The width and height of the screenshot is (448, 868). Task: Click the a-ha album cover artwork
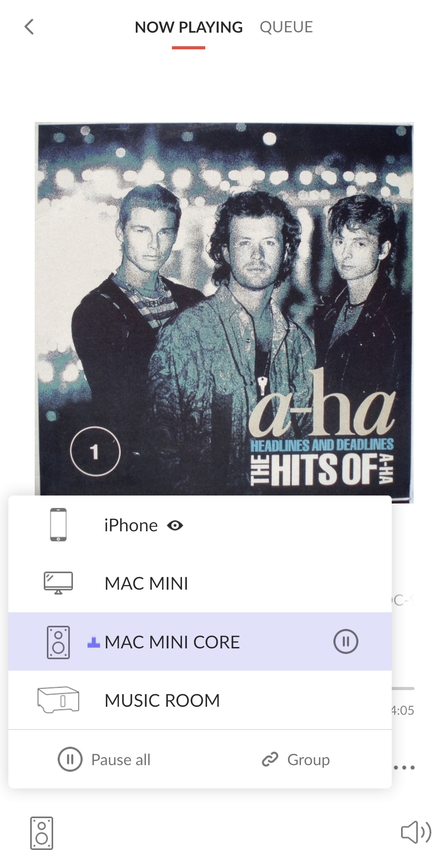[x=224, y=309]
